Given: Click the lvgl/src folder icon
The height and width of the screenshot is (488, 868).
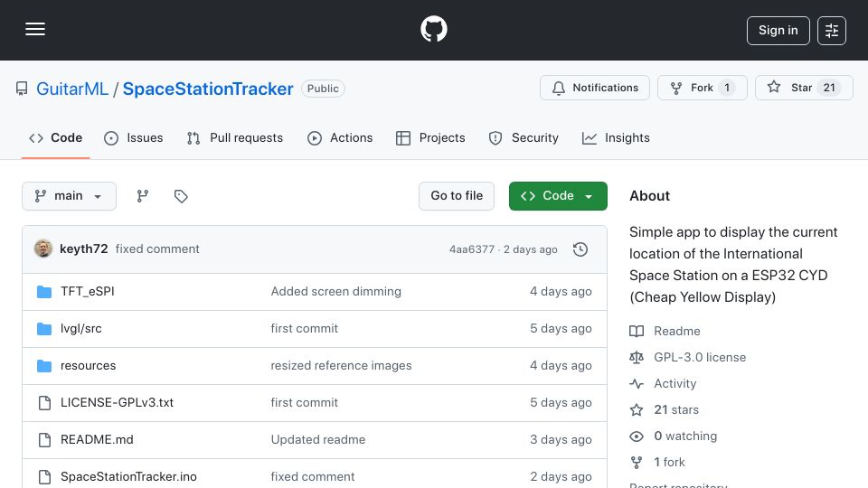Looking at the screenshot, I should (x=44, y=329).
